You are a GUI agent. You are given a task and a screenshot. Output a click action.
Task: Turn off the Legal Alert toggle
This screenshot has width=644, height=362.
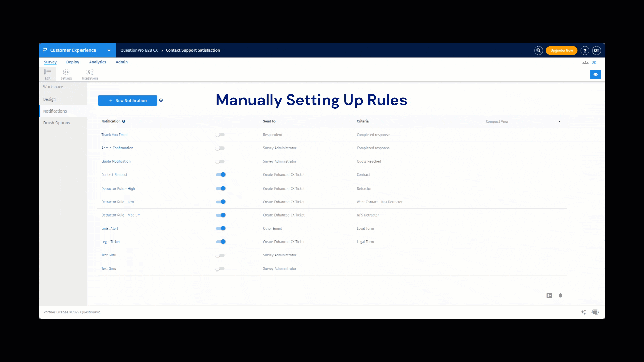(x=221, y=228)
